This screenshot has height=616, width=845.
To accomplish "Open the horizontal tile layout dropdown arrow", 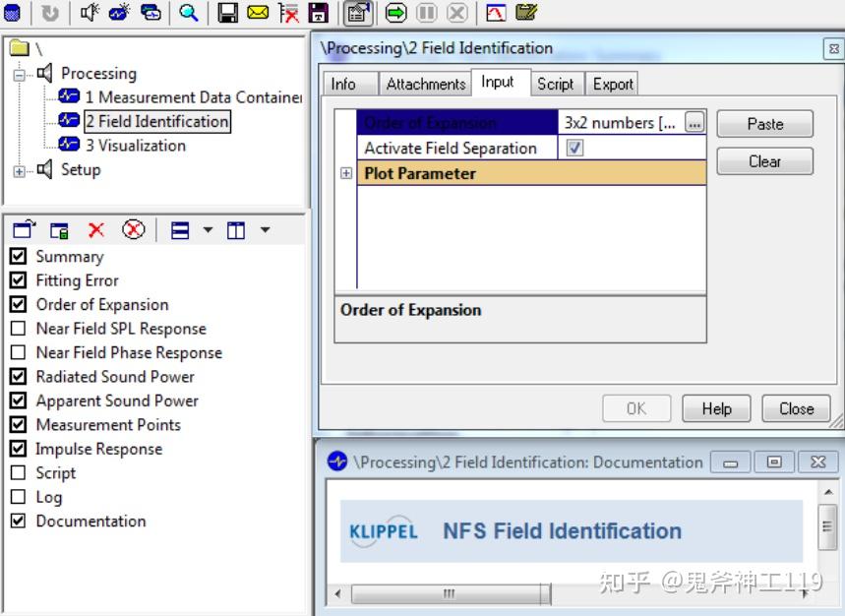I will (x=208, y=230).
